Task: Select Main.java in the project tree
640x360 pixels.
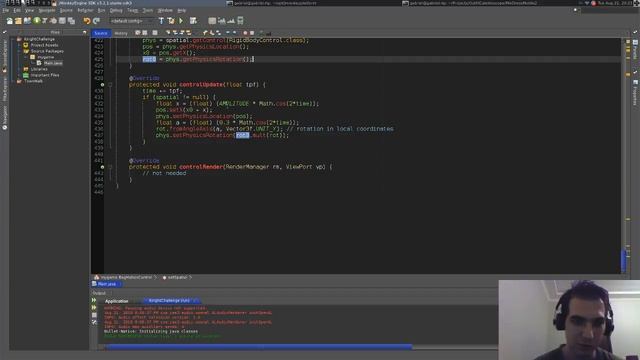Action: [53, 63]
